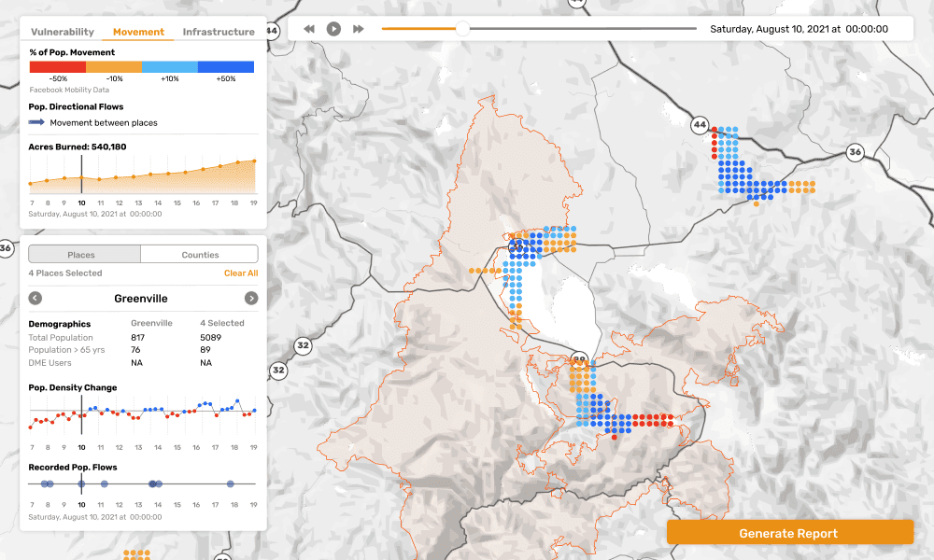The image size is (934, 560).
Task: Click the Greenville population value 817
Action: (x=137, y=338)
